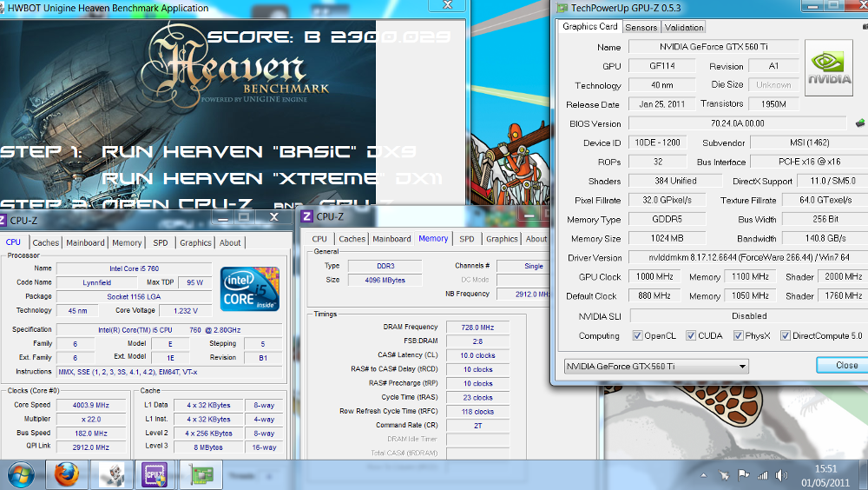
Task: Click the Level 3 cache 8 MBytes value
Action: [x=208, y=447]
